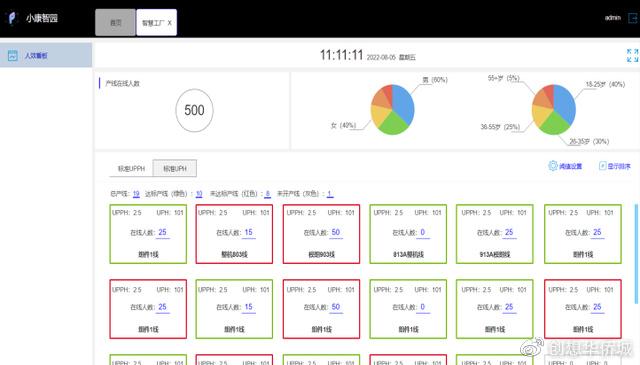Image resolution: width=640 pixels, height=365 pixels.
Task: Click online count 50 in first-row red card
Action: pyautogui.click(x=336, y=232)
